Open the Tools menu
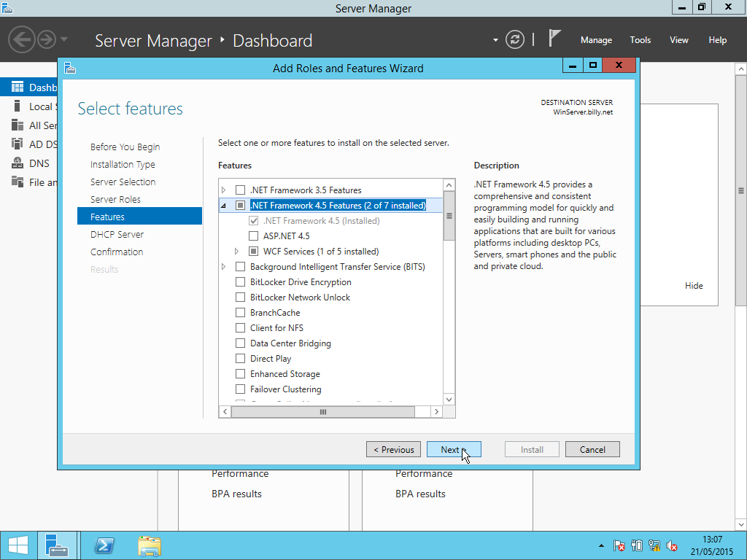The height and width of the screenshot is (560, 747). click(x=640, y=40)
